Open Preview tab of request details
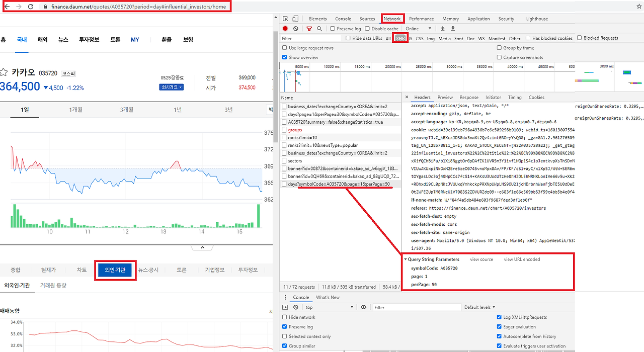The height and width of the screenshot is (352, 644). point(445,98)
